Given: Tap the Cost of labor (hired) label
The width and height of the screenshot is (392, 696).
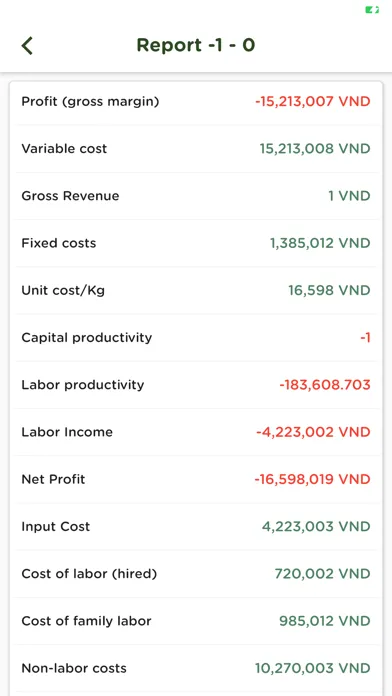Looking at the screenshot, I should (89, 574).
